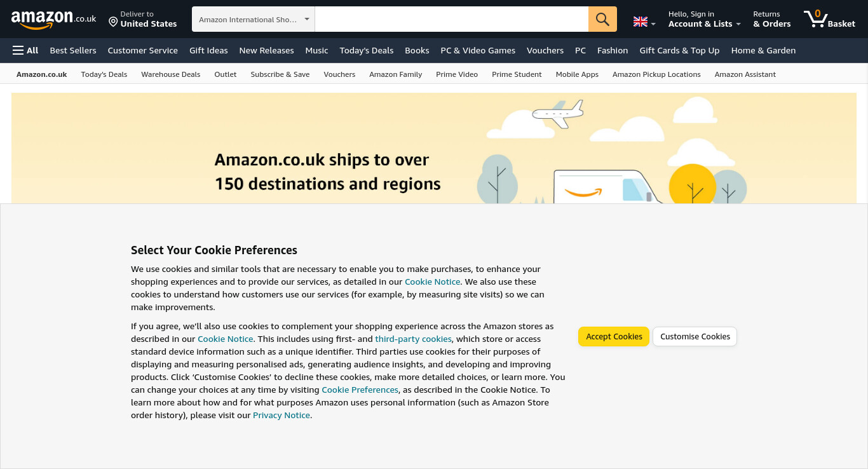Click the location pin Deliver to United States
Image resolution: width=868 pixels, height=469 pixels.
click(142, 19)
